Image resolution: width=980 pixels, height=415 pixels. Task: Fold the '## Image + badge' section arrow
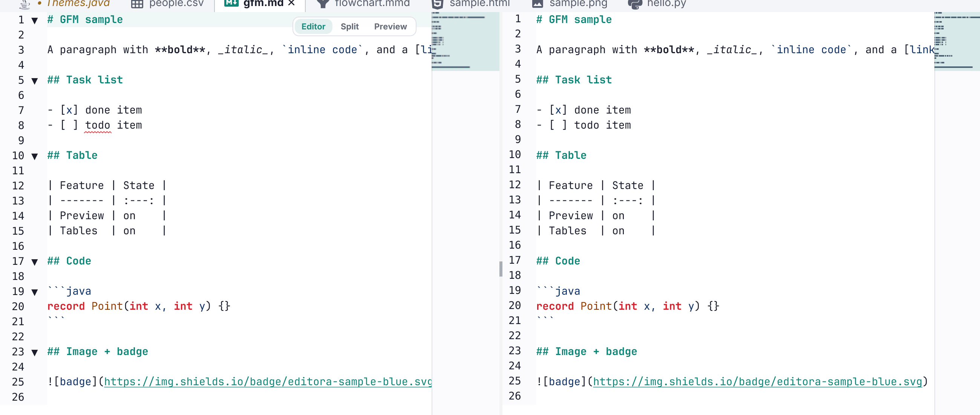coord(35,352)
